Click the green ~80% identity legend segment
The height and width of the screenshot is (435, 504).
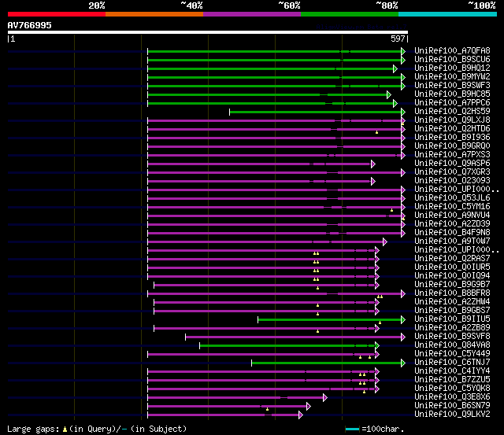point(350,14)
